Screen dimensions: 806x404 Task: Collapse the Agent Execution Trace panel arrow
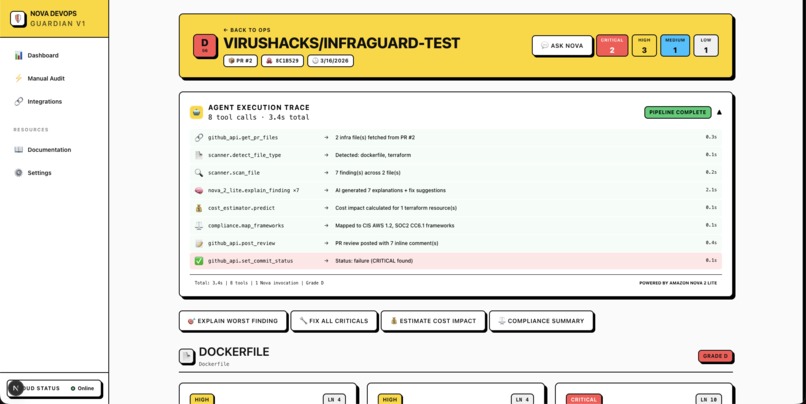(x=719, y=112)
